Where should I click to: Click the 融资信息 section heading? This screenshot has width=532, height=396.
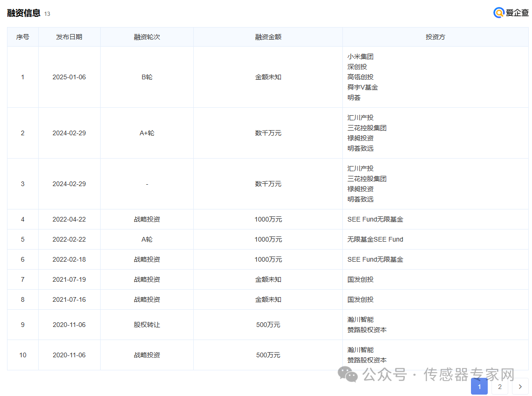(x=24, y=13)
